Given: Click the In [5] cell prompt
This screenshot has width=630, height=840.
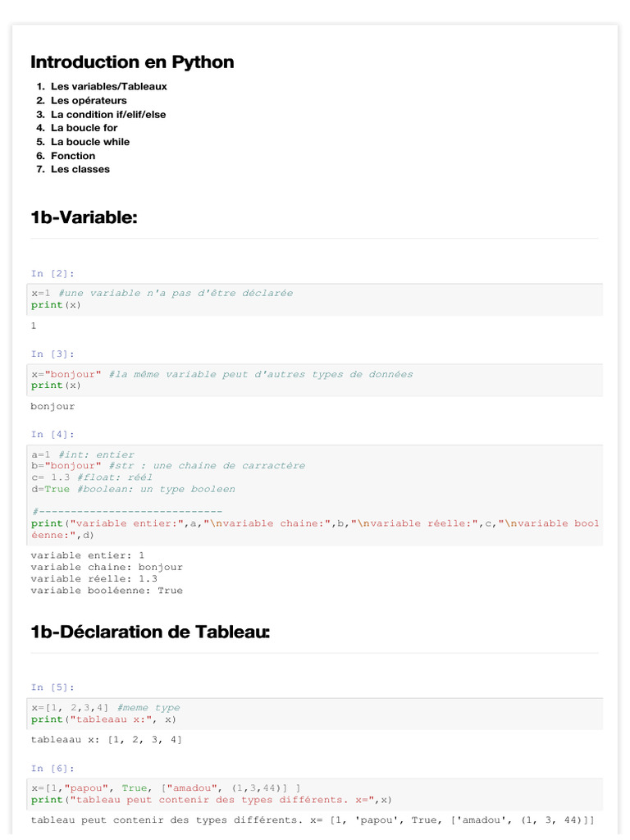Looking at the screenshot, I should coord(52,687).
